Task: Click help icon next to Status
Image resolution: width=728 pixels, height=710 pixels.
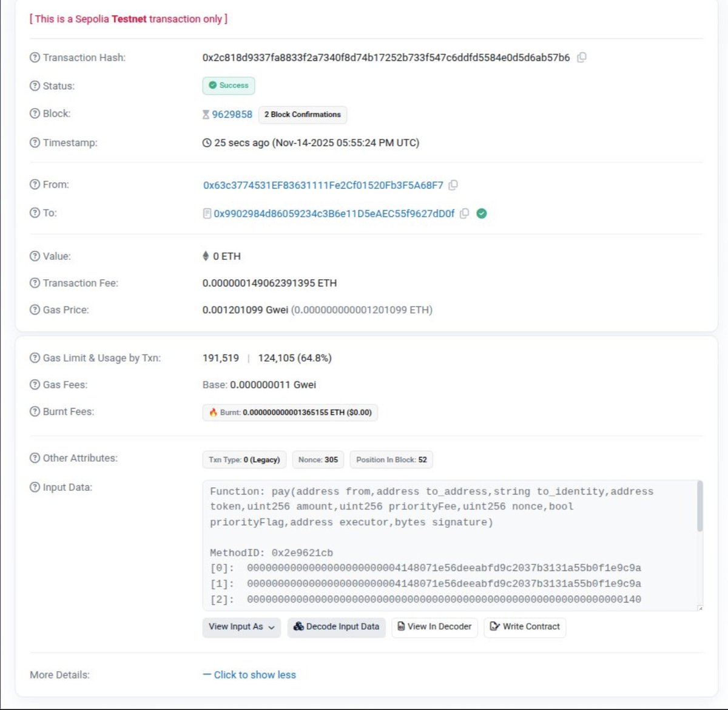Action: [35, 86]
